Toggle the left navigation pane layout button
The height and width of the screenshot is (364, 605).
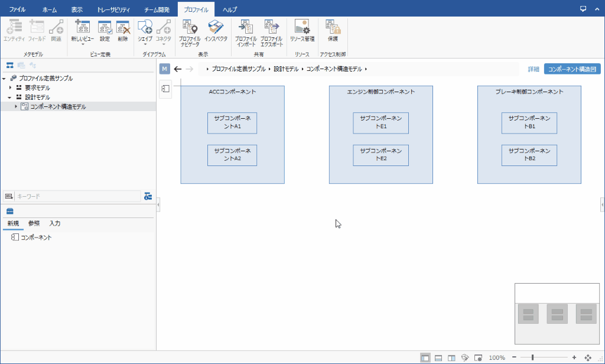tap(425, 357)
